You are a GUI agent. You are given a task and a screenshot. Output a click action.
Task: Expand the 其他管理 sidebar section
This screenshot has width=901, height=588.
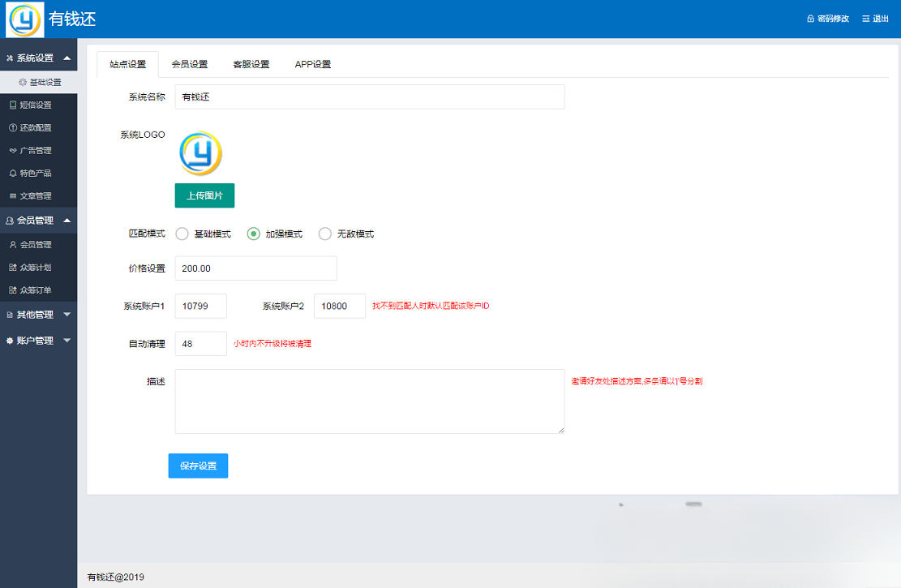pyautogui.click(x=36, y=316)
